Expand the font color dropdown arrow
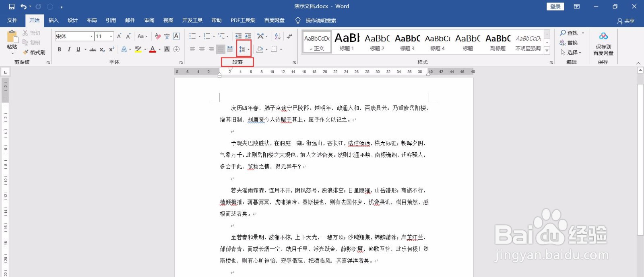644x277 pixels. [x=159, y=49]
